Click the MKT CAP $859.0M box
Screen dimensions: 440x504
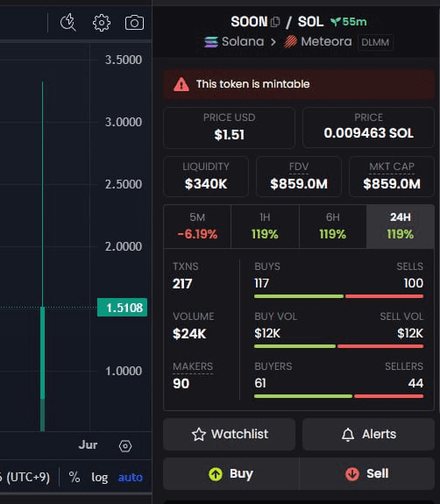click(x=392, y=176)
